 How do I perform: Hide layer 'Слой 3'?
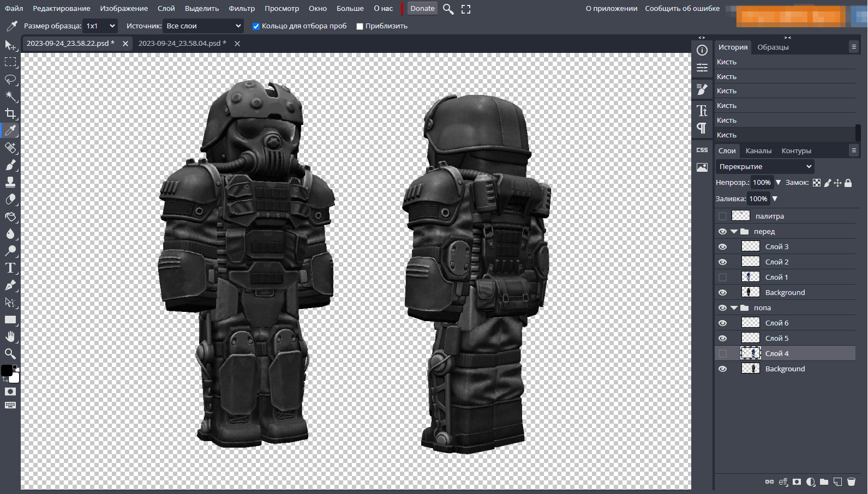coord(722,246)
